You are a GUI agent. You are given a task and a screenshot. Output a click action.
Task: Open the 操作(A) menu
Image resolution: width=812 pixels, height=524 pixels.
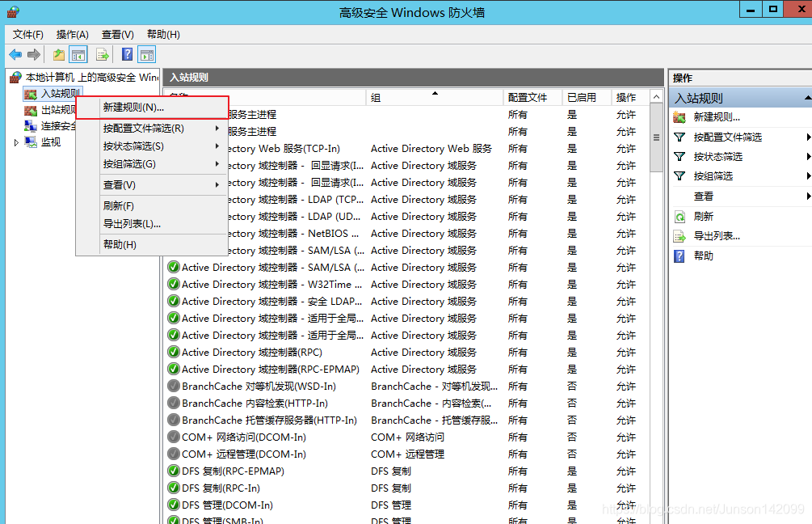tap(73, 34)
